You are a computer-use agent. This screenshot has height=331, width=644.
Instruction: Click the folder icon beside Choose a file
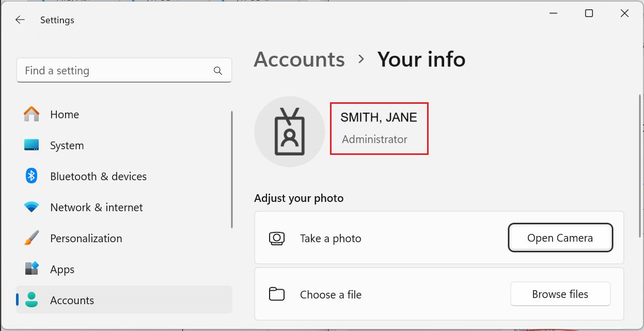point(277,294)
